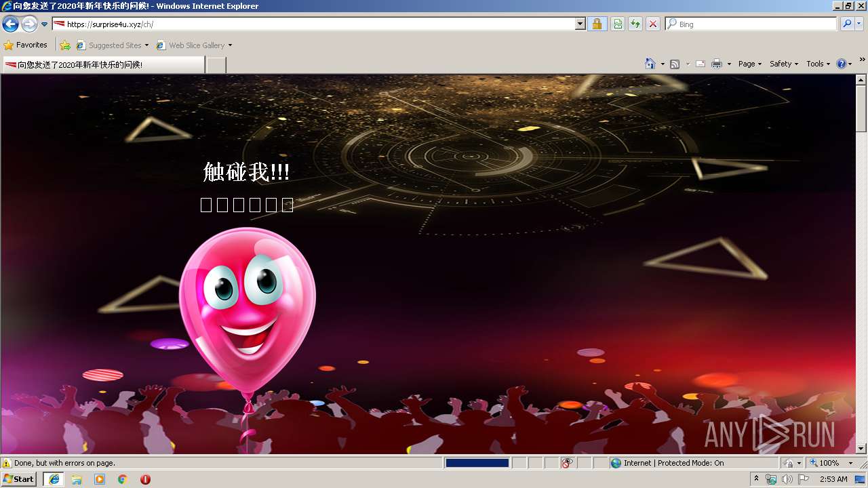Image resolution: width=868 pixels, height=488 pixels.
Task: Add to Favorites bar star icon
Action: [65, 45]
